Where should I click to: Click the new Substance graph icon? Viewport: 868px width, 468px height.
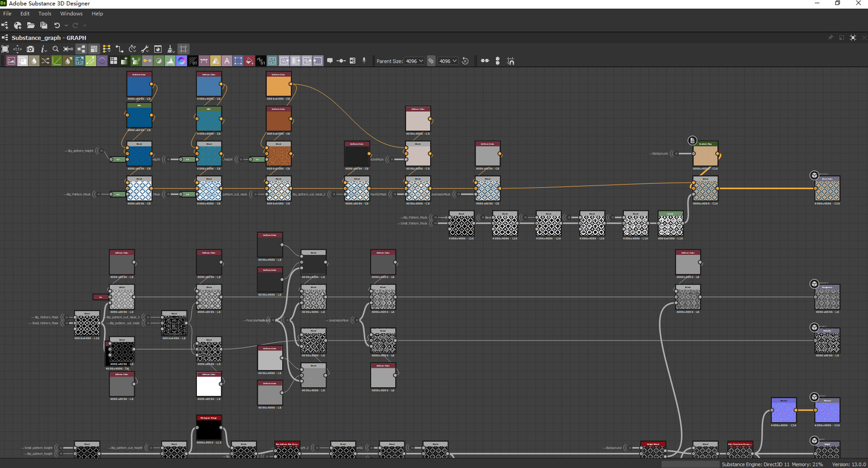pos(5,25)
